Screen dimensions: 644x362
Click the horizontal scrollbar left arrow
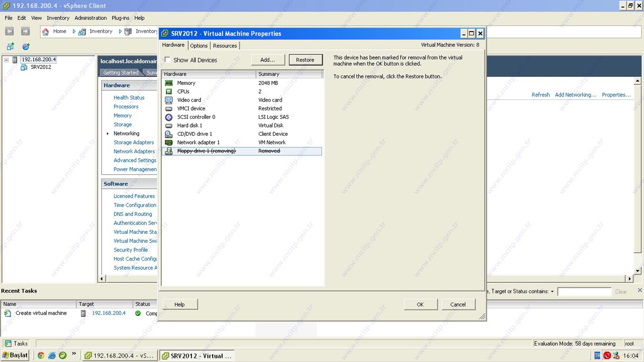point(102,279)
